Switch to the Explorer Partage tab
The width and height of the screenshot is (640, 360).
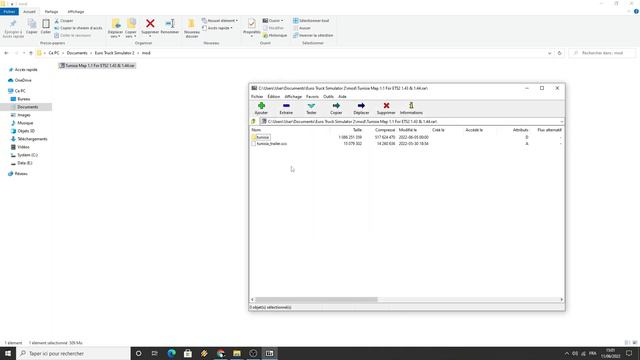(x=51, y=12)
